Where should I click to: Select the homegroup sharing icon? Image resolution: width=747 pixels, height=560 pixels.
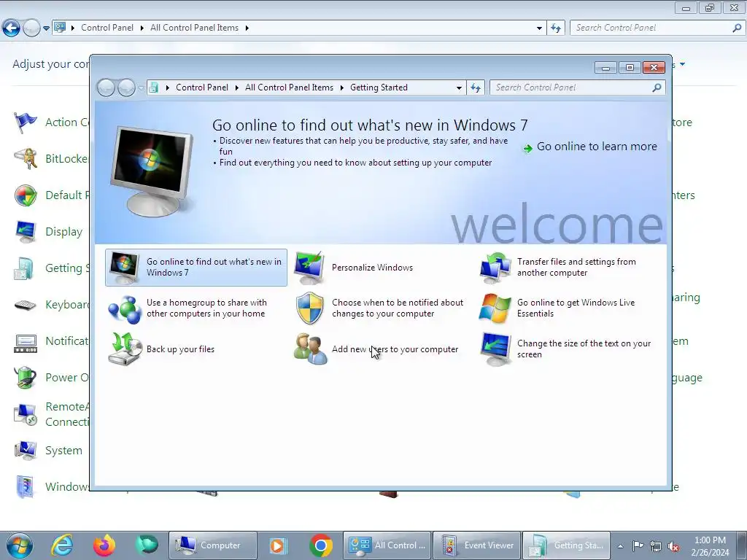click(x=124, y=308)
